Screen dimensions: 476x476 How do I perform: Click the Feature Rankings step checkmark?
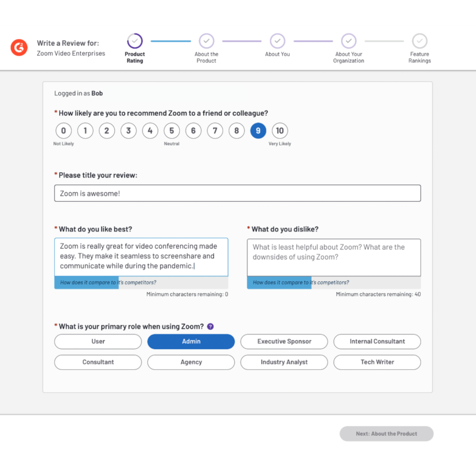point(420,41)
